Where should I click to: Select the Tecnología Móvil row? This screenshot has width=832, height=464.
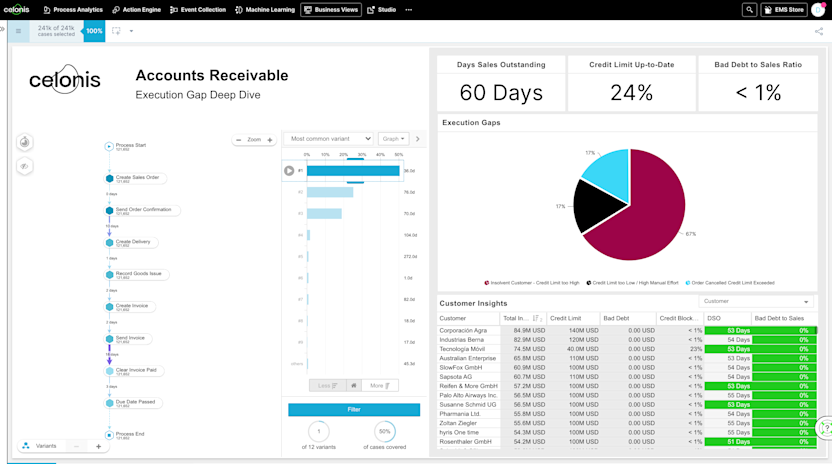coord(627,349)
